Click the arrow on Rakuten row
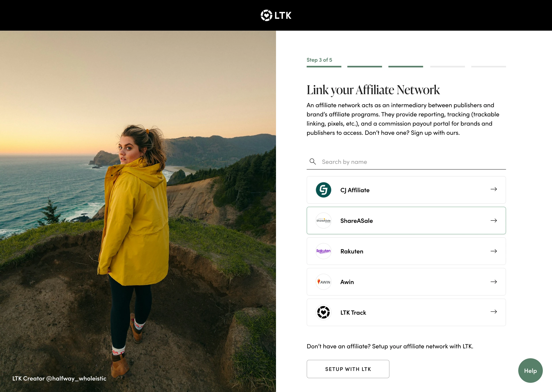552x392 pixels. pos(493,251)
